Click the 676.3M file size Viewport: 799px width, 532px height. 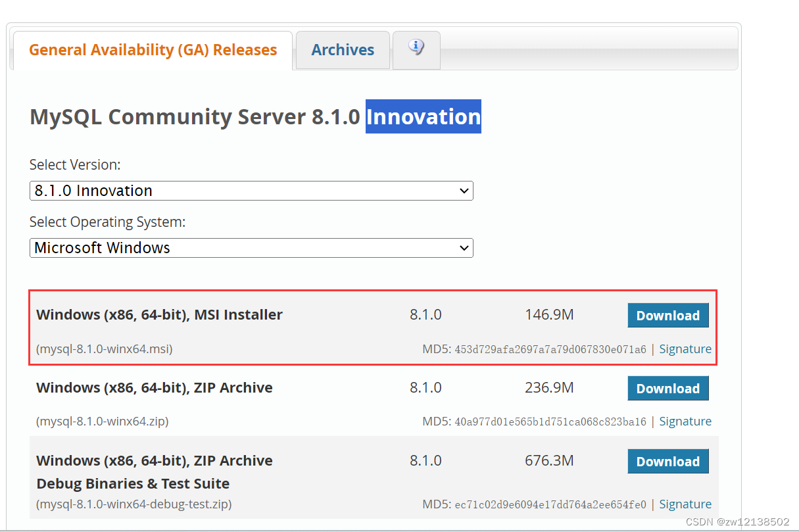click(x=549, y=460)
